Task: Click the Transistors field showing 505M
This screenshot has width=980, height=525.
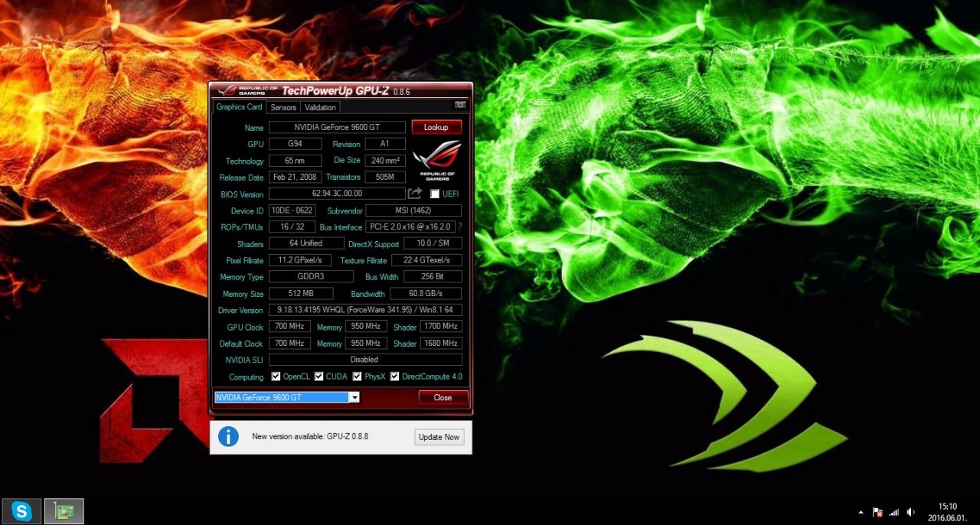Action: [x=385, y=177]
